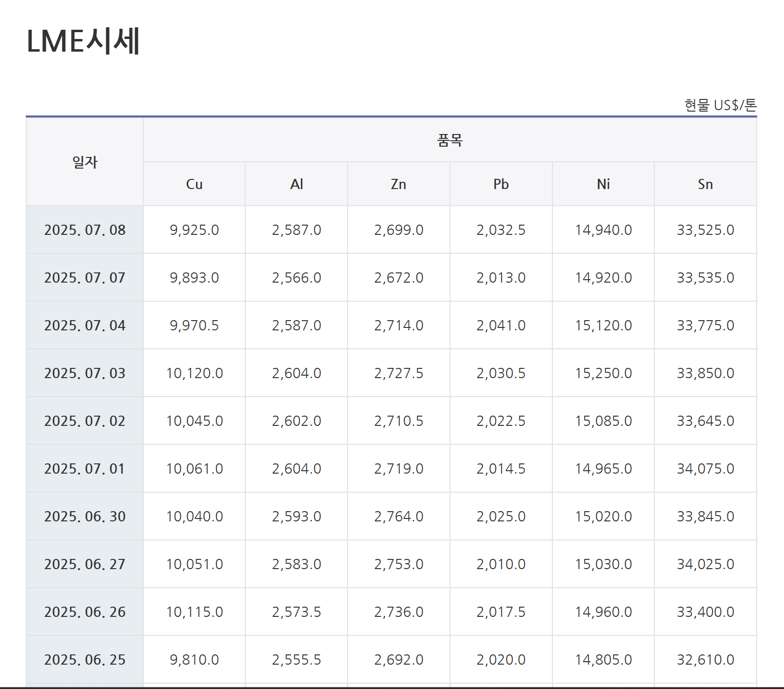Select the 2025. 07. 03 date cell
The width and height of the screenshot is (784, 689).
coord(85,373)
